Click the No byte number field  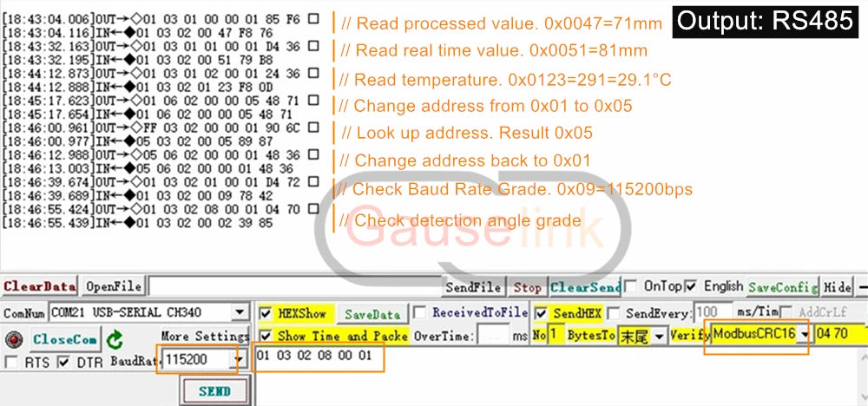[x=556, y=335]
